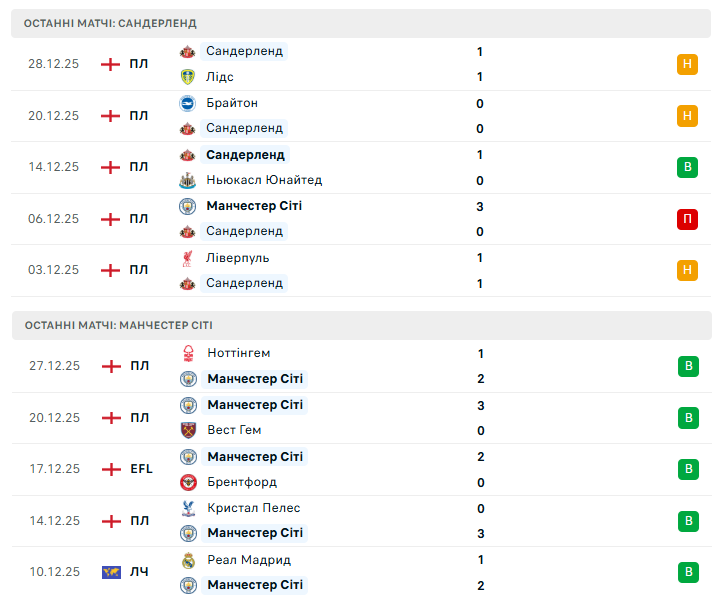The width and height of the screenshot is (720, 602).
Task: Click the West Ham crest icon
Action: pyautogui.click(x=187, y=431)
